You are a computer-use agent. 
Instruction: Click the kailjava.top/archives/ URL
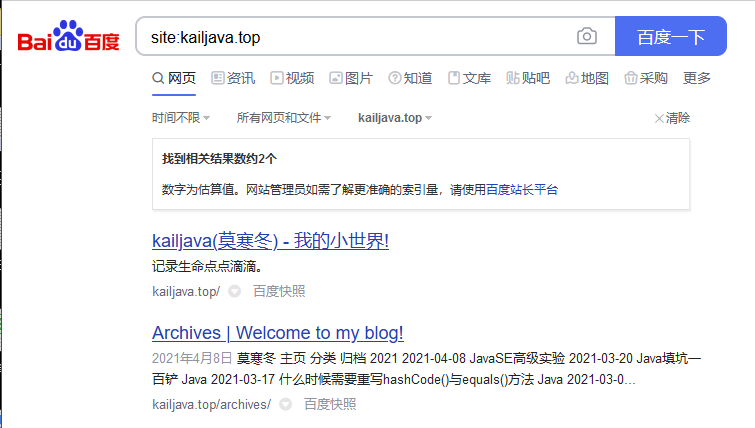tap(212, 404)
